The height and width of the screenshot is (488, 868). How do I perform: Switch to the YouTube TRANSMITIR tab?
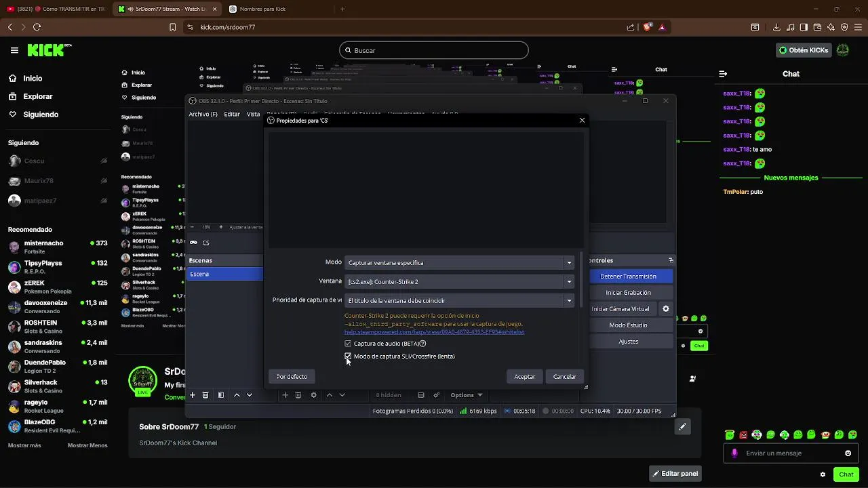(56, 9)
